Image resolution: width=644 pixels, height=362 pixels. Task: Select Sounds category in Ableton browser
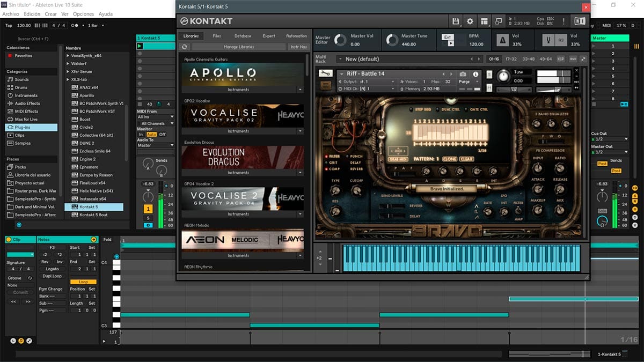point(22,79)
